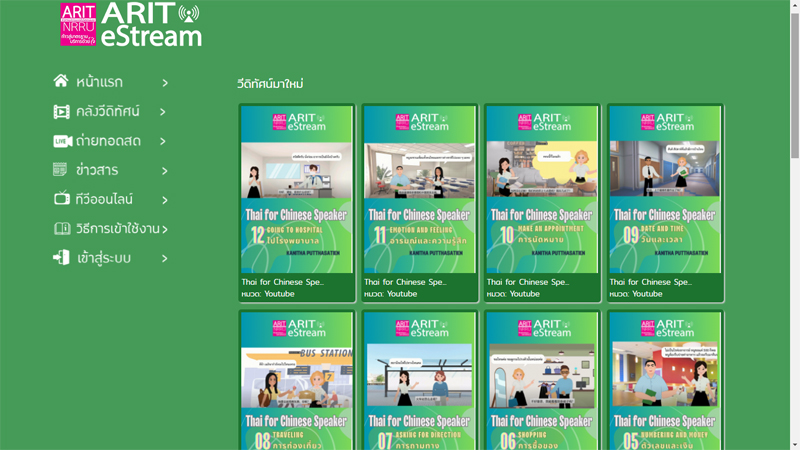800x450 pixels.
Task: Click the video library film icon
Action: coord(61,111)
